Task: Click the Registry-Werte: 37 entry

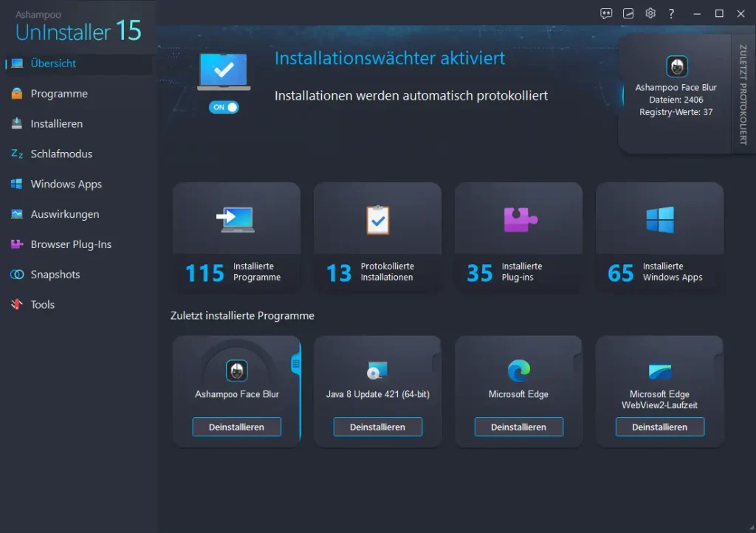Action: (676, 111)
